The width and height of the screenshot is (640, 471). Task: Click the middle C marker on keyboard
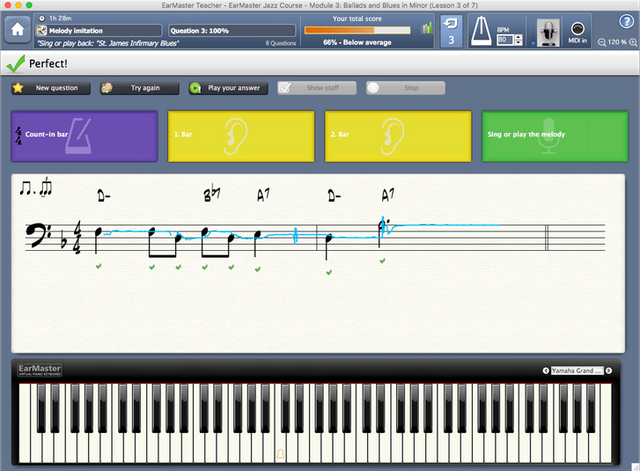click(280, 453)
